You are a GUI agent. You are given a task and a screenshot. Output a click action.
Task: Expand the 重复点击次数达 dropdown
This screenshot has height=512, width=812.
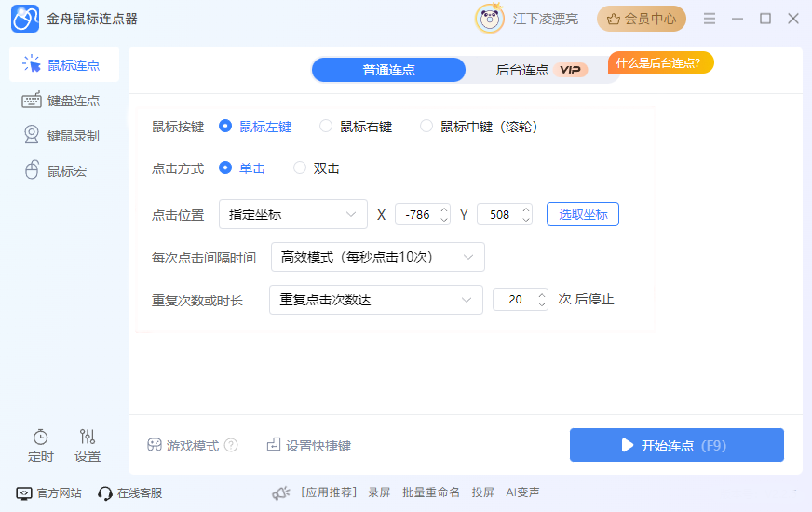[x=376, y=300]
